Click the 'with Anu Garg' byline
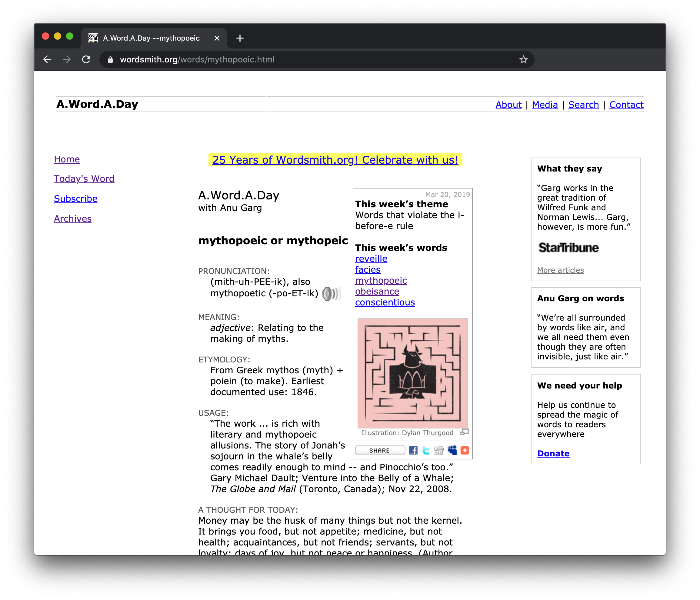700x600 pixels. (x=230, y=208)
